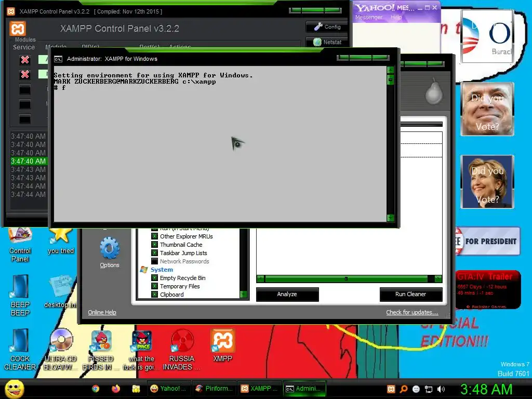Viewport: 532px width, 399px height.
Task: Click Hillary 'Did you Vote?' gadget
Action: click(487, 181)
